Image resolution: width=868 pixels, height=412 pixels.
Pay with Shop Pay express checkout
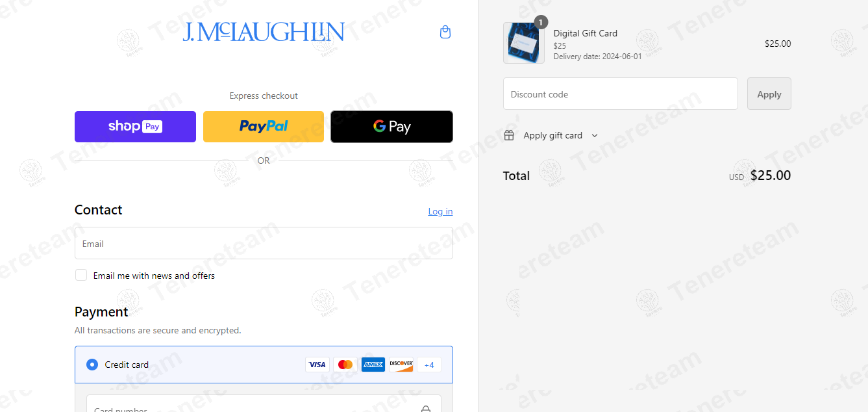click(135, 127)
